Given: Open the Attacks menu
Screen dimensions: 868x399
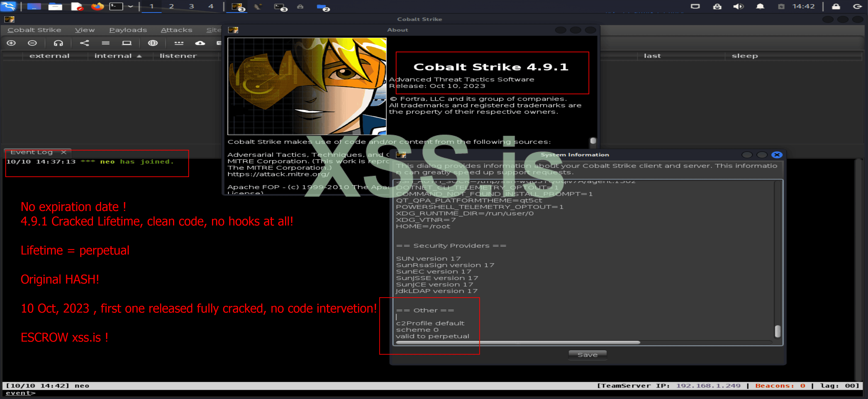Looking at the screenshot, I should (x=176, y=30).
